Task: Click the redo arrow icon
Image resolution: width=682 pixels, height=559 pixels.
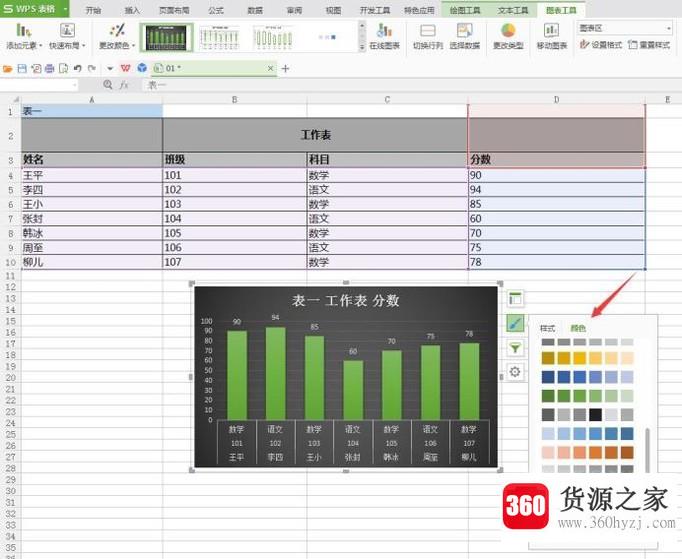Action: tap(92, 69)
